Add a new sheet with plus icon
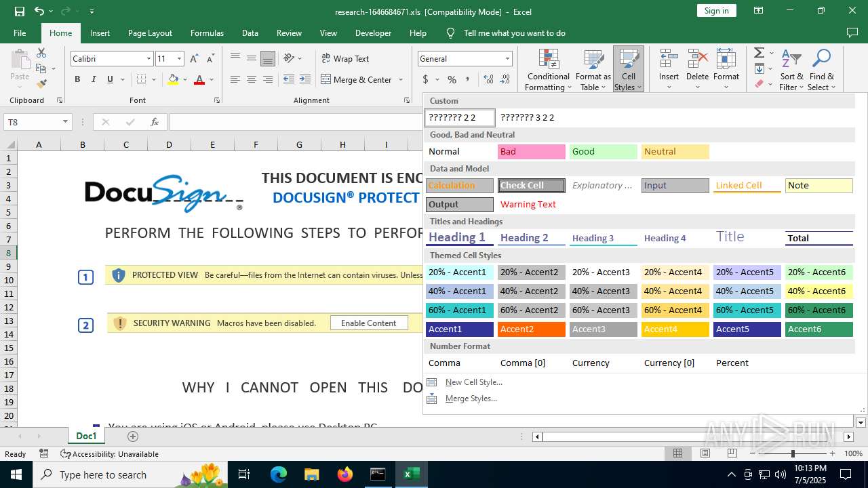Viewport: 868px width, 488px height. pos(133,436)
